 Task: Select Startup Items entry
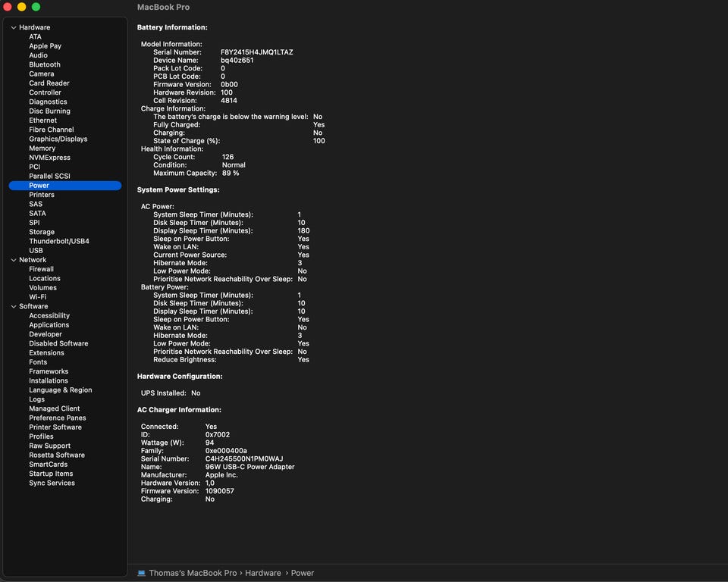pos(51,474)
